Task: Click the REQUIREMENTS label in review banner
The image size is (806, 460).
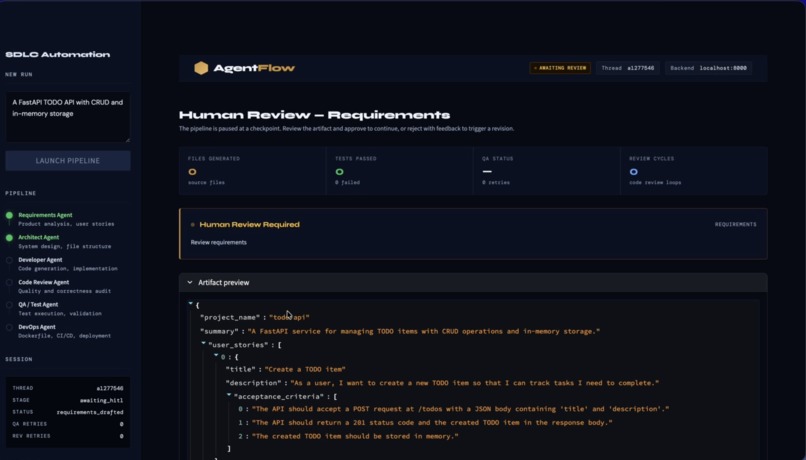Action: pyautogui.click(x=736, y=225)
